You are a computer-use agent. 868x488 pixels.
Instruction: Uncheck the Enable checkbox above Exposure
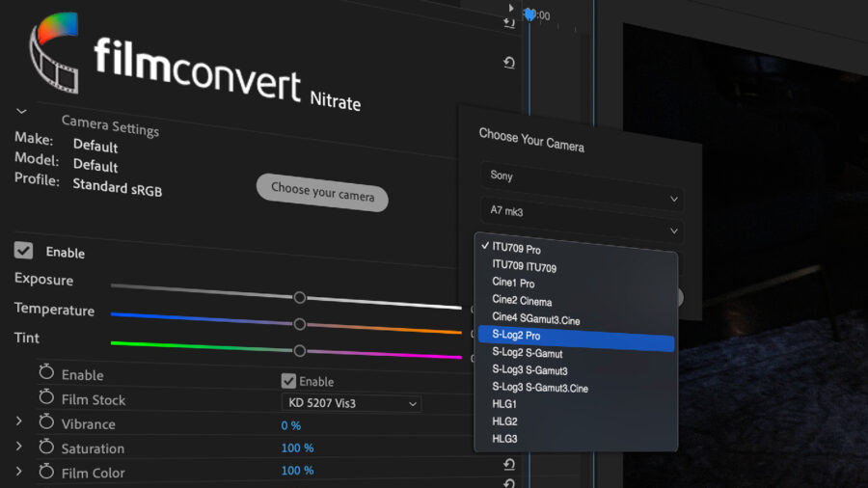coord(23,251)
